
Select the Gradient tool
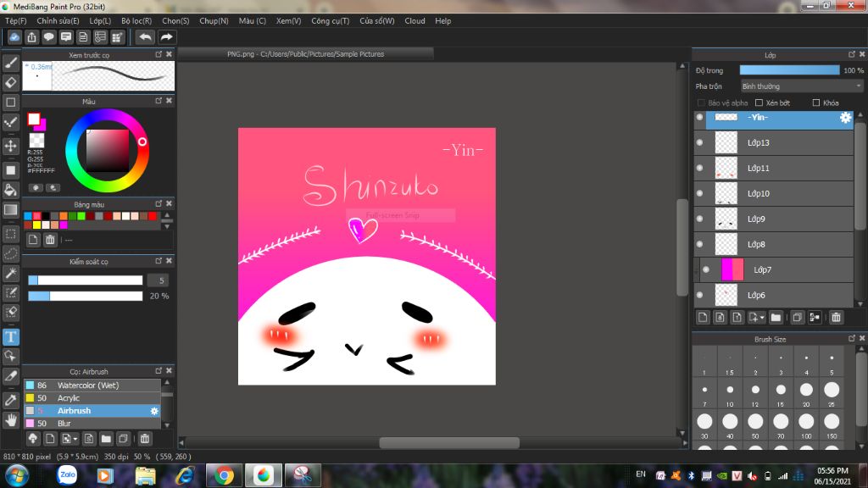[x=10, y=210]
